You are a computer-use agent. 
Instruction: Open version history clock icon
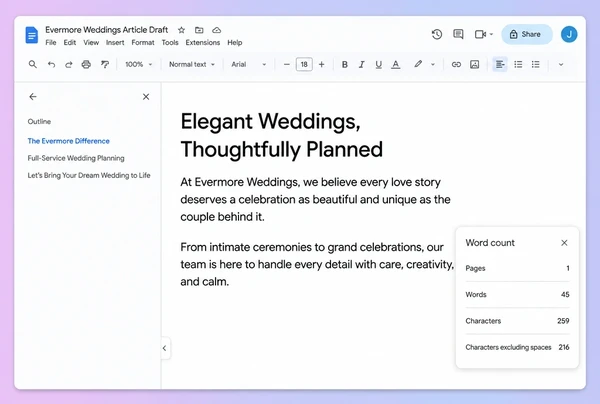pyautogui.click(x=437, y=34)
